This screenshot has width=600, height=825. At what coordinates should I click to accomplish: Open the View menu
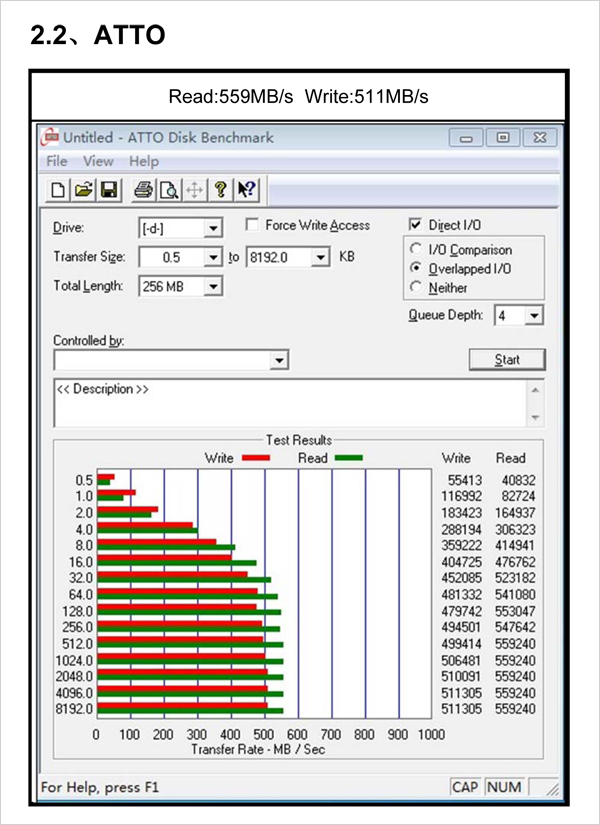pos(98,162)
